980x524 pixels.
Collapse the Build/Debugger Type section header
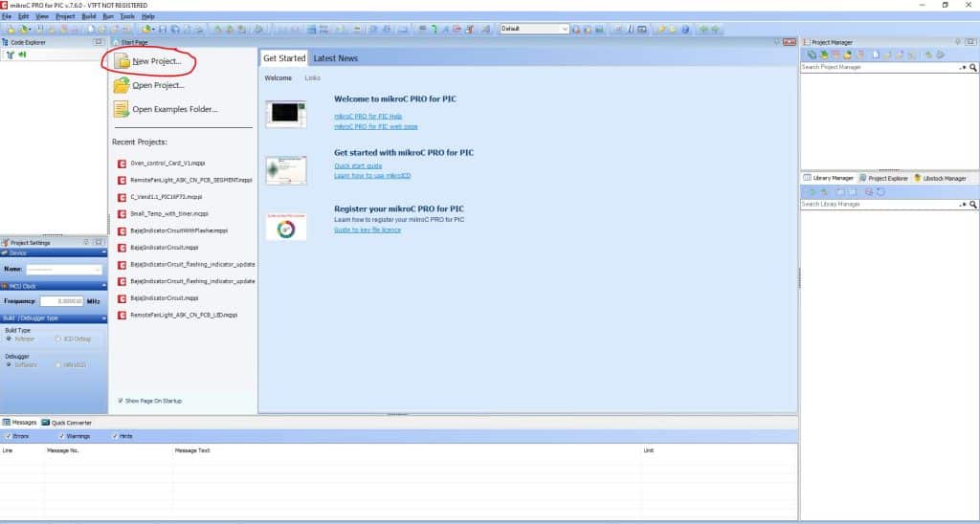tap(54, 318)
